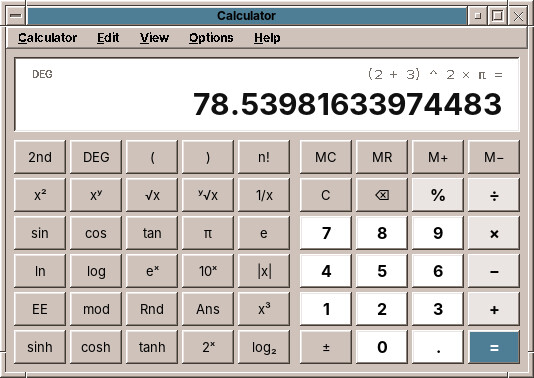Compute the reciprocal with 1/x
This screenshot has height=378, width=534.
tap(264, 195)
